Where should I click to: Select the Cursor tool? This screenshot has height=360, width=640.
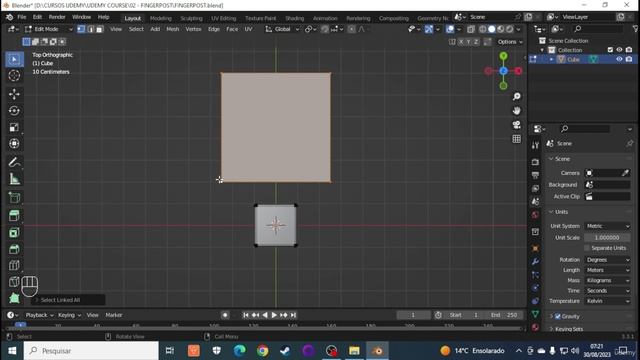(14, 76)
